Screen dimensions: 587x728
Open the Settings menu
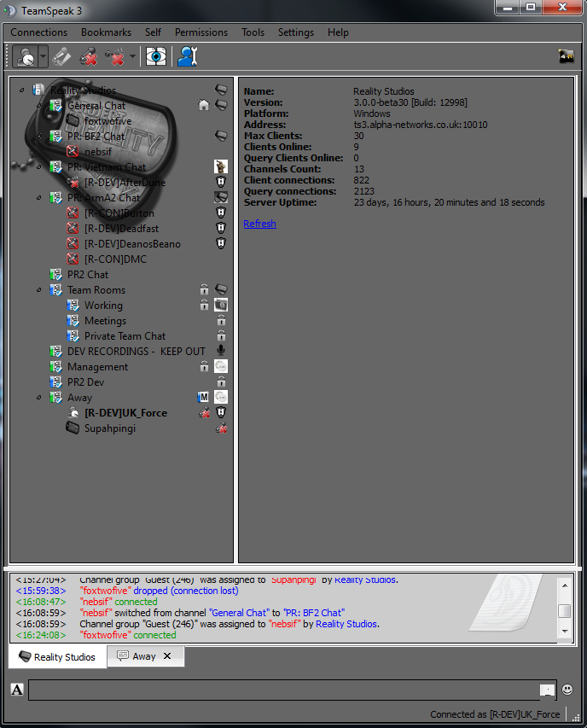[x=296, y=32]
